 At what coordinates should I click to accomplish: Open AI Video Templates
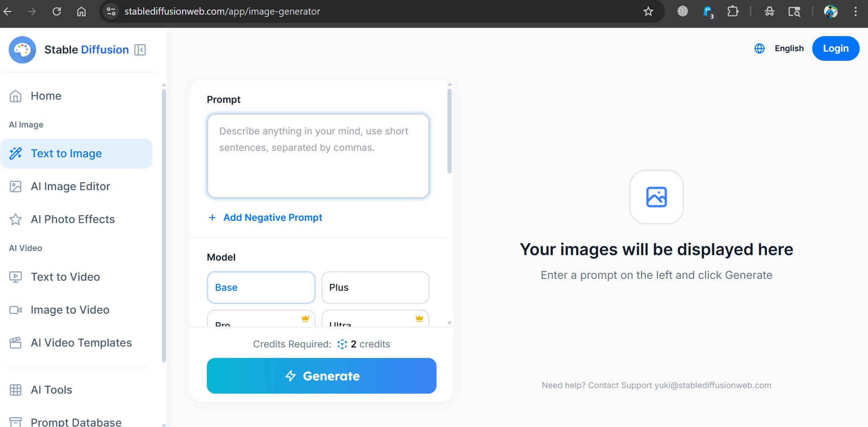pyautogui.click(x=81, y=342)
